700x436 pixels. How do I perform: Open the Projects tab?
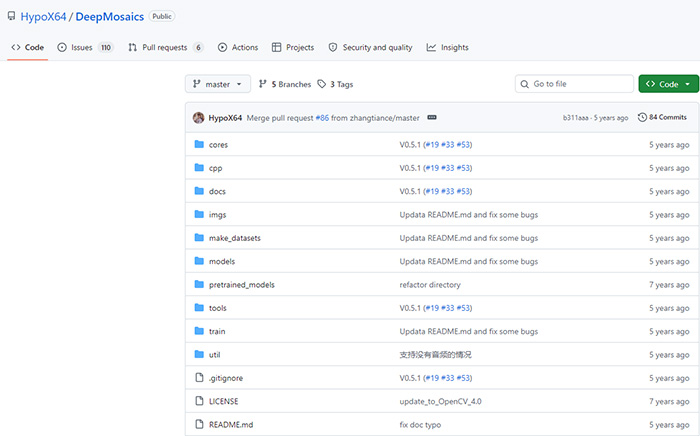[x=293, y=47]
